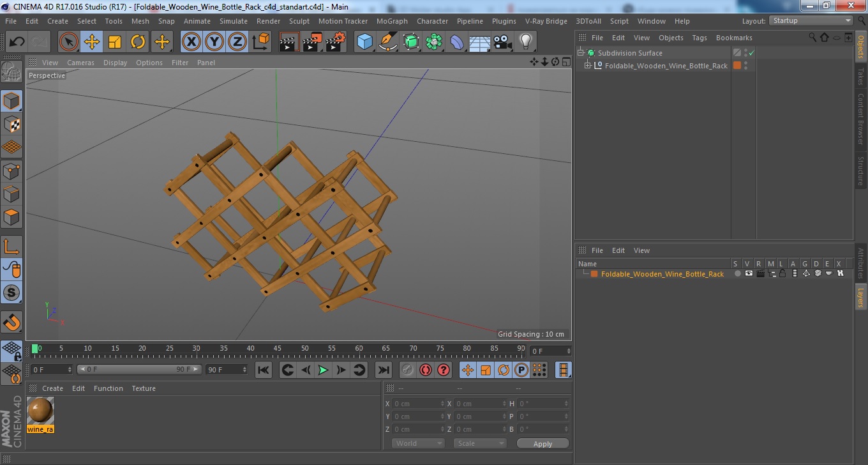868x465 pixels.
Task: Select the Scale tool icon
Action: (x=115, y=42)
